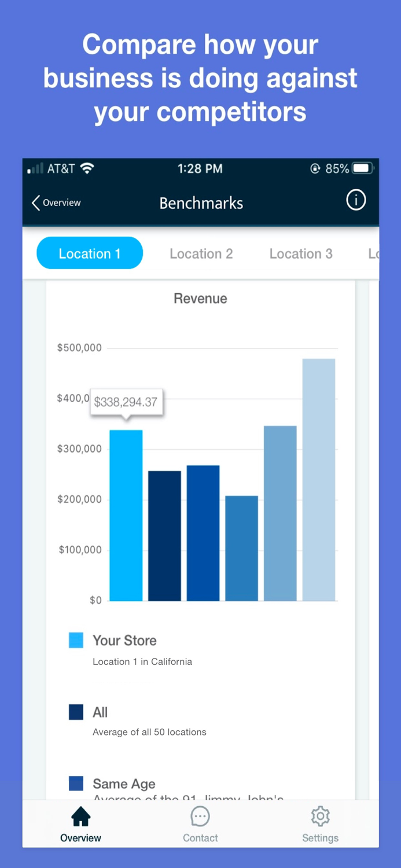Image resolution: width=401 pixels, height=868 pixels.
Task: Tap the rotation lock status icon
Action: (x=315, y=169)
